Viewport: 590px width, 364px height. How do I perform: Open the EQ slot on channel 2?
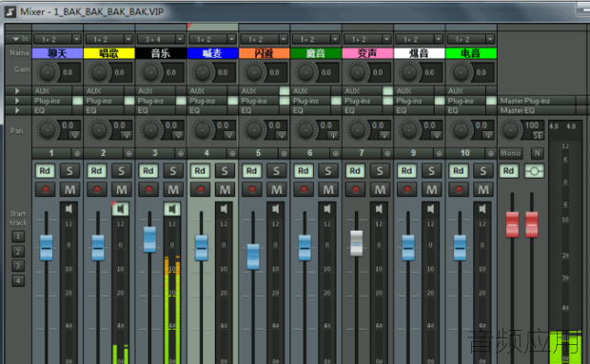tap(105, 110)
